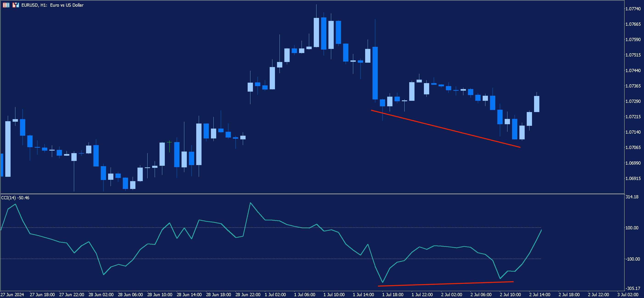
Task: Click the 2 Jul 02:00 time label
Action: pyautogui.click(x=451, y=295)
